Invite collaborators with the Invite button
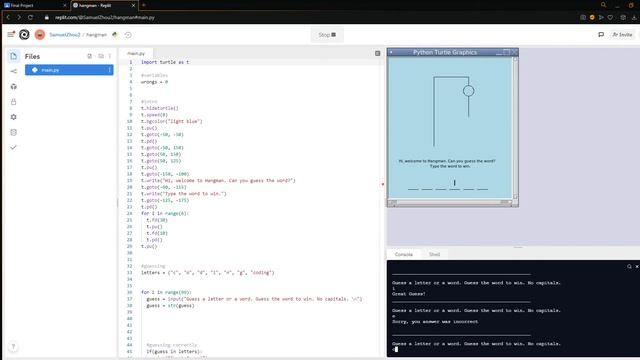The image size is (640, 360). (622, 35)
